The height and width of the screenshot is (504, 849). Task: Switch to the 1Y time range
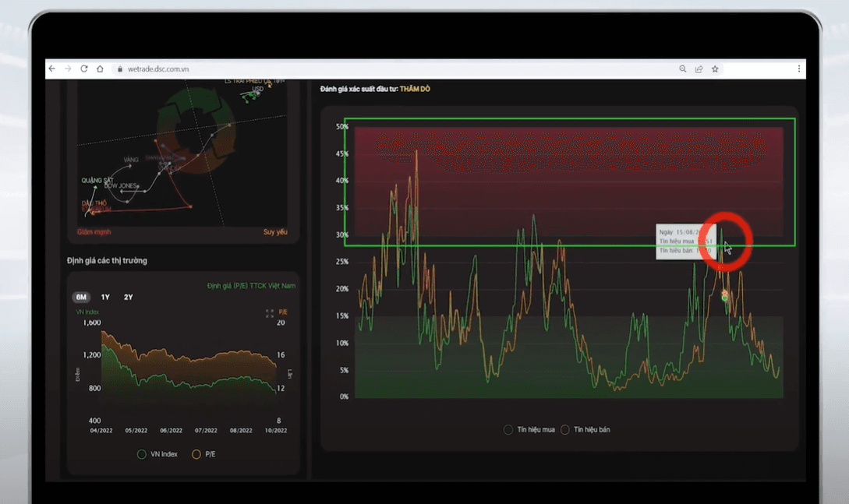pos(105,297)
